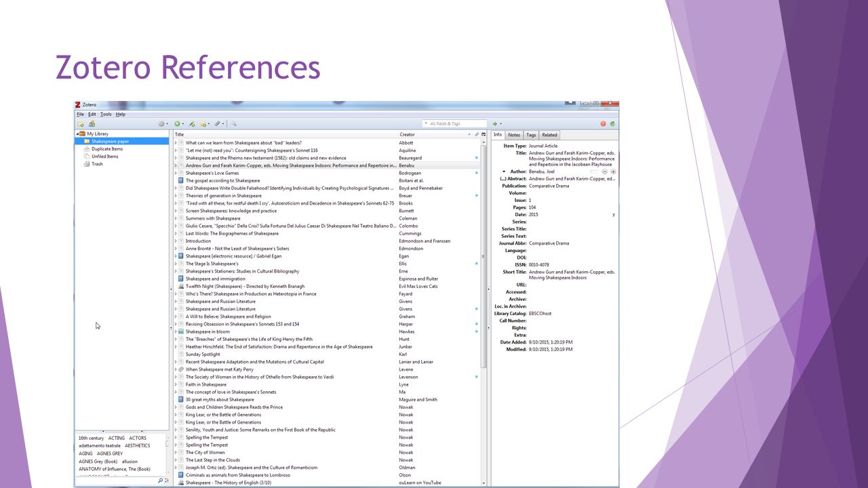Sort items by Title column header
The width and height of the screenshot is (868, 488).
coord(285,135)
